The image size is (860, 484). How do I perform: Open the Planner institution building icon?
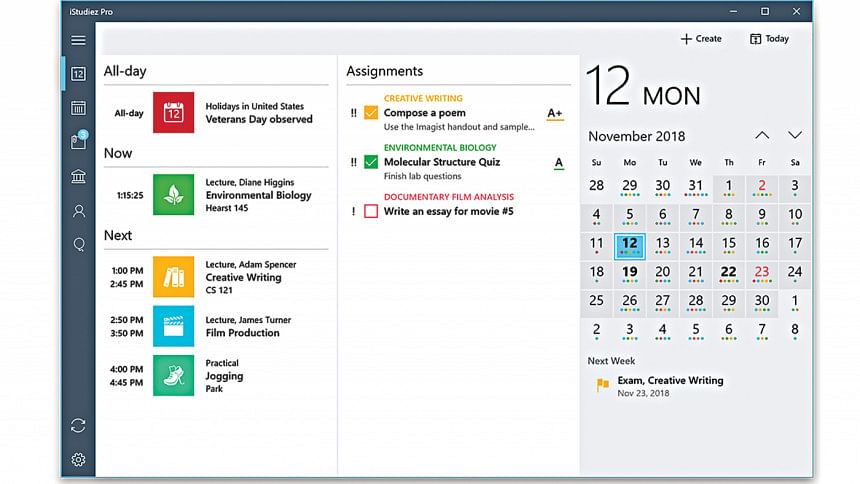pos(78,177)
